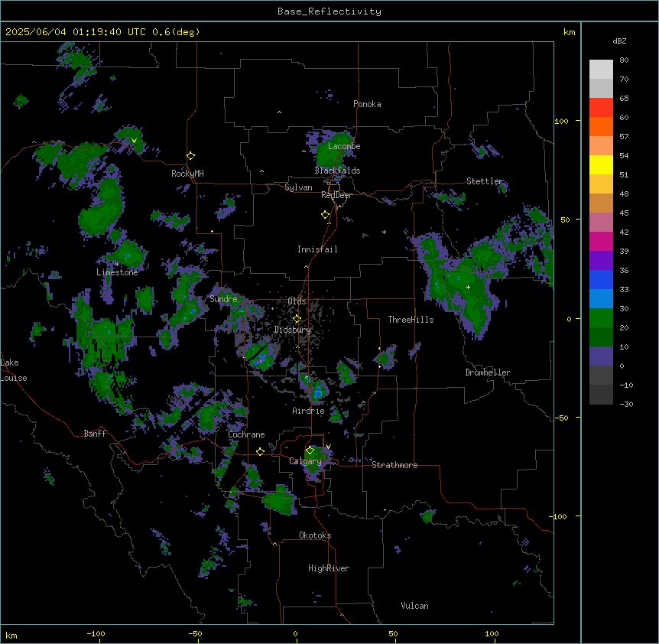The height and width of the screenshot is (644, 659).
Task: Pick the top white-grey swatch below 80
Action: [x=601, y=70]
